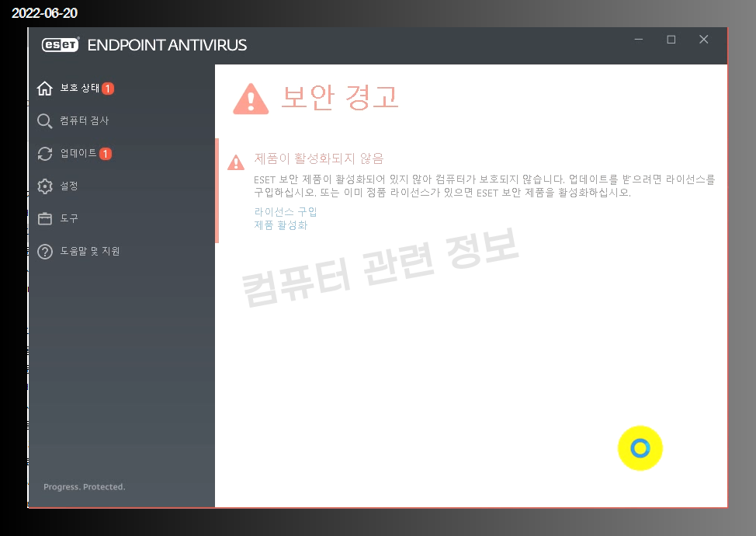This screenshot has width=756, height=536.
Task: Click the question mark icon for 도움말 및 지원
Action: 45,252
